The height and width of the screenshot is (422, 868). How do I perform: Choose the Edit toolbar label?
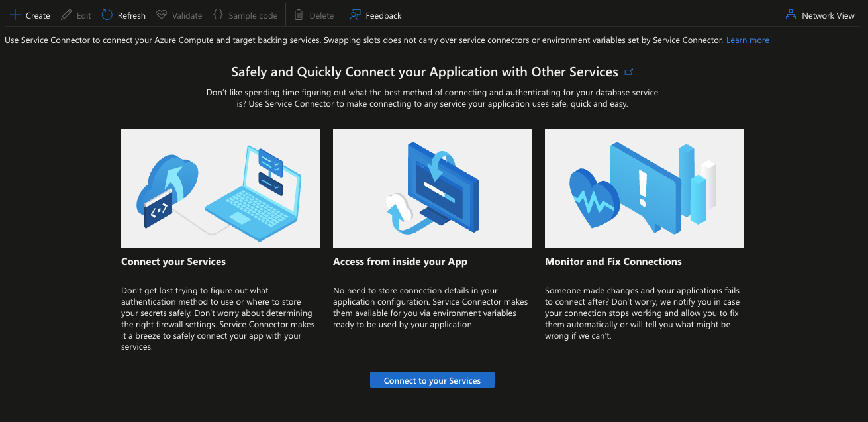point(84,16)
